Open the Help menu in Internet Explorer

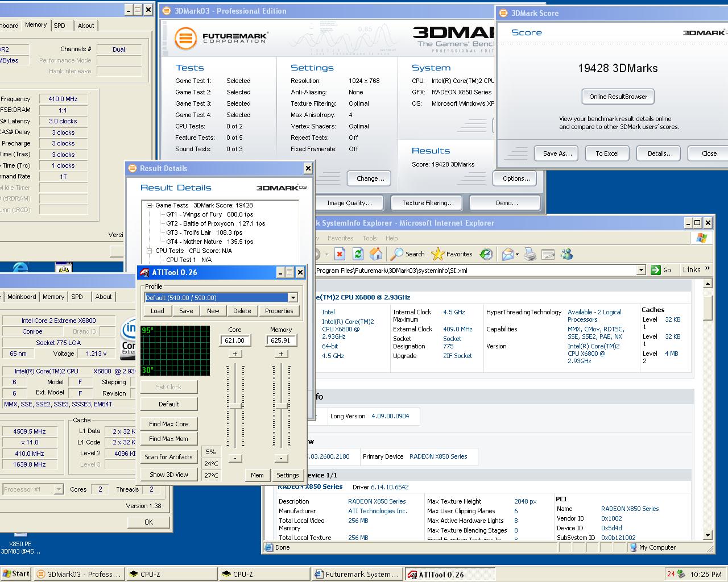tap(391, 238)
